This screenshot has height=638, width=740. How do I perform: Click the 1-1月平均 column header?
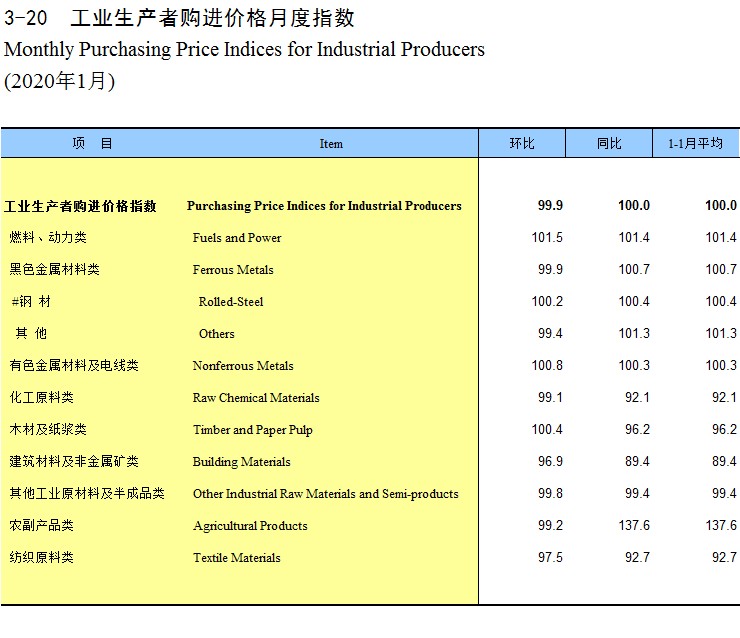click(x=695, y=143)
